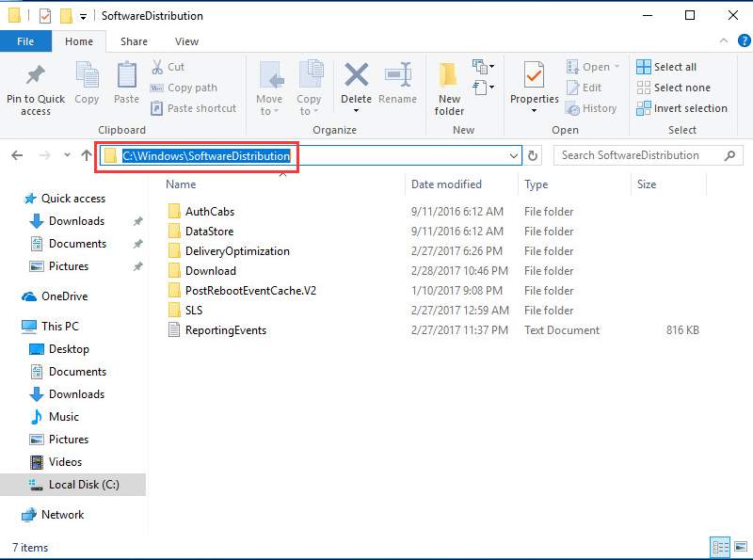Click the Copy icon in Clipboard group
The width and height of the screenshot is (753, 560).
[87, 75]
